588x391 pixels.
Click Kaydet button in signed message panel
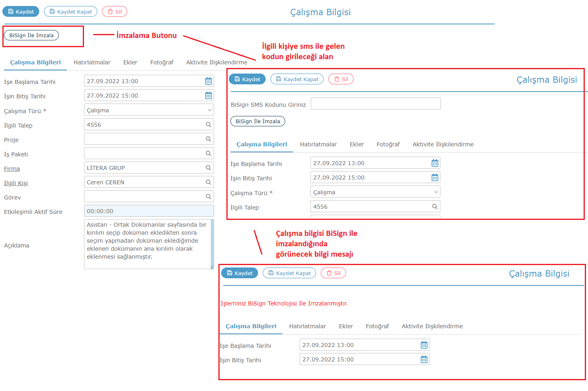tap(240, 273)
